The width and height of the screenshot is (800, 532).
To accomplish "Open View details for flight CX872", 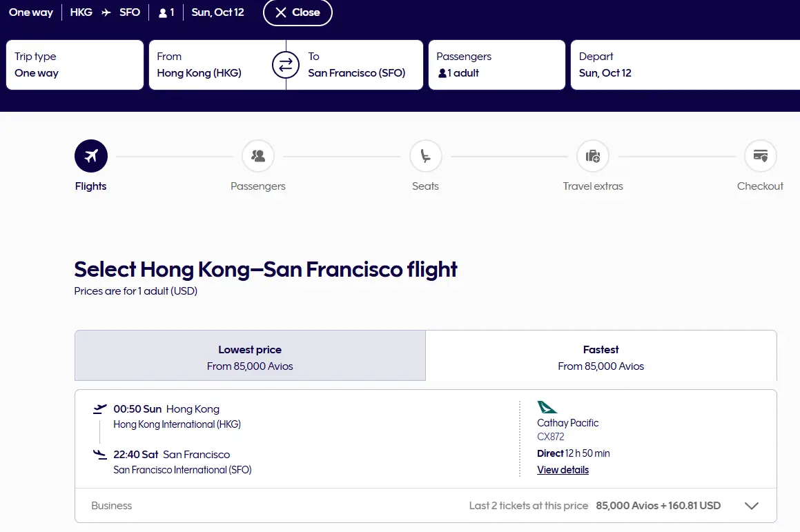I will tap(563, 470).
